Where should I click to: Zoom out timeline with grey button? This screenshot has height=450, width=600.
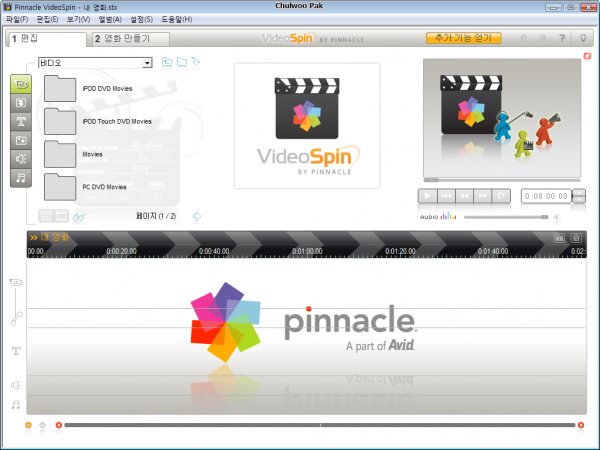click(42, 425)
